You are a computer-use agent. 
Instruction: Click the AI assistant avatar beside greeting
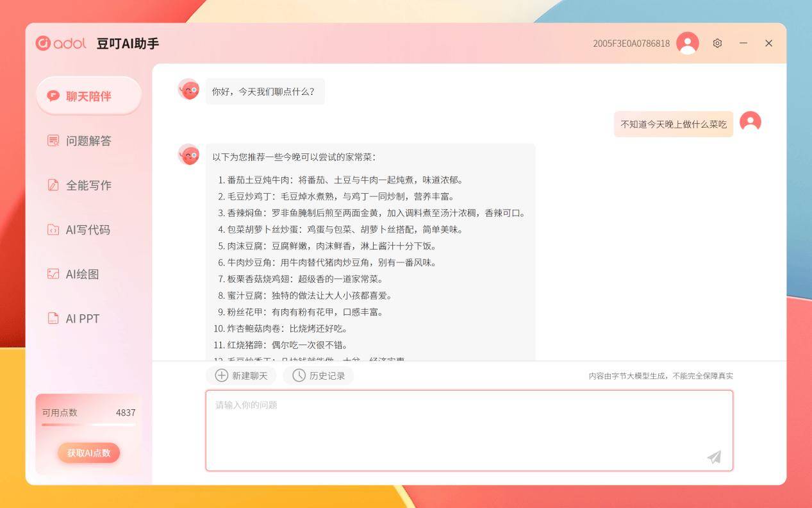click(189, 90)
